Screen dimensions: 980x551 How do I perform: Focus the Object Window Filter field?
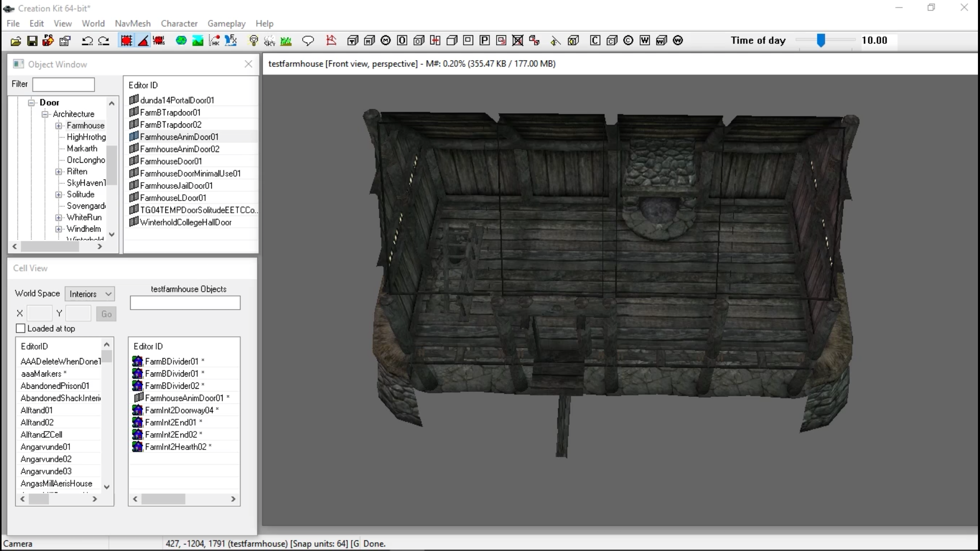point(64,84)
